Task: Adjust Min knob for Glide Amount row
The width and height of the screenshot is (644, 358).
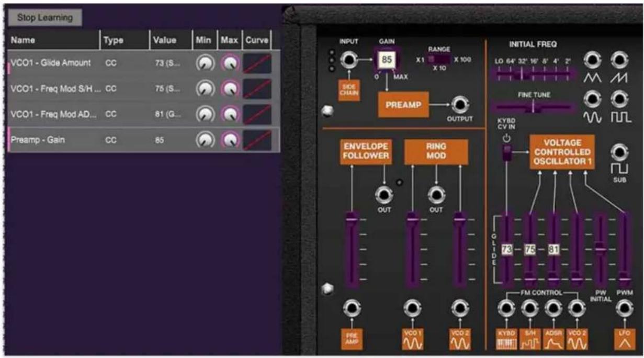Action: pyautogui.click(x=205, y=64)
